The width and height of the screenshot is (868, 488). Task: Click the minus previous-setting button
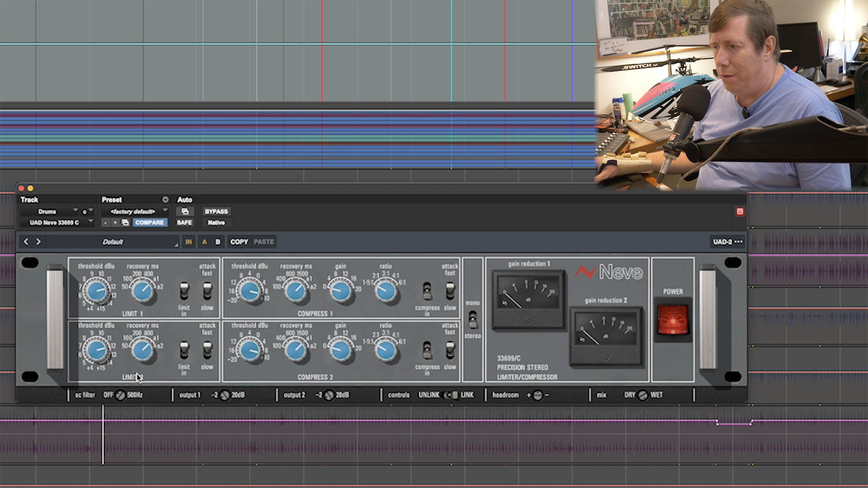[105, 222]
